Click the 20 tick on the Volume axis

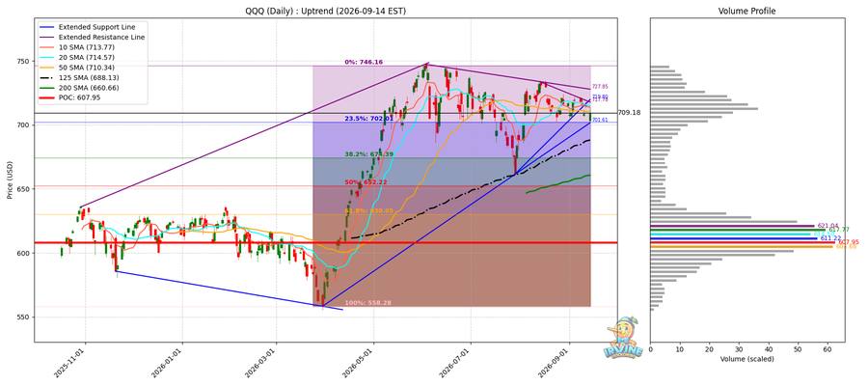(709, 350)
